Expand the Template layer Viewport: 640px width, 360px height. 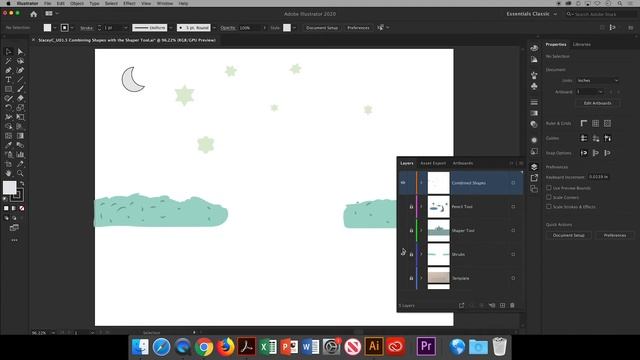(422, 278)
